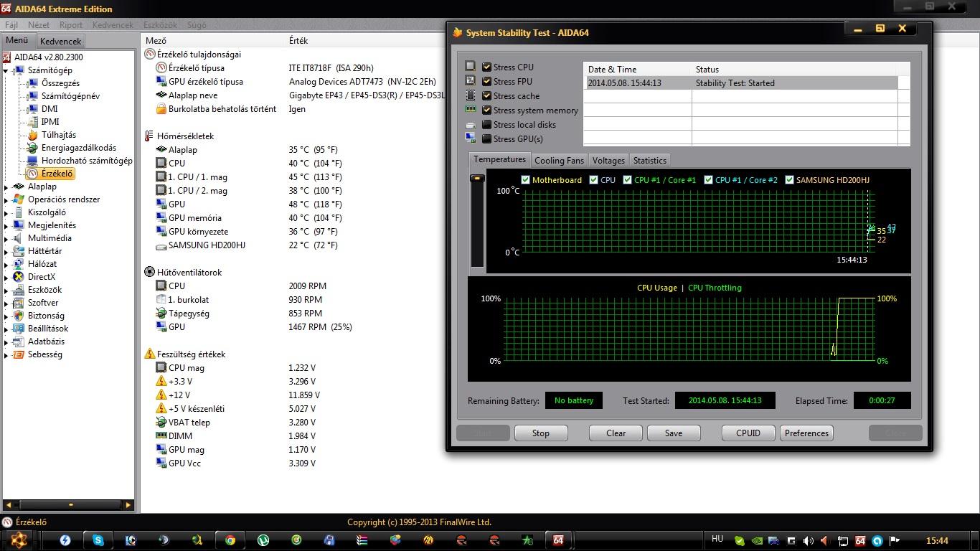Select the Érzékelő sensor item
Image resolution: width=980 pixels, height=551 pixels.
pyautogui.click(x=50, y=174)
